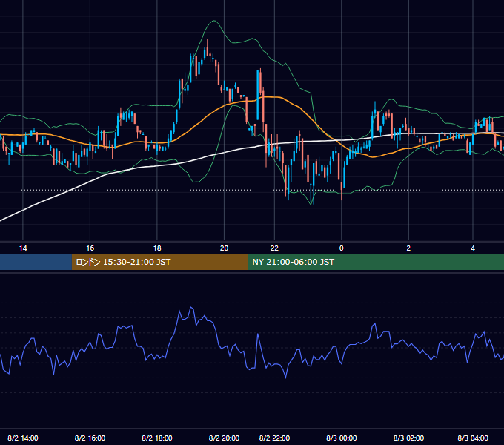Click the '8/3 00:00' label on the oscillator axis
Screen dimensions: 504x445
(342, 438)
